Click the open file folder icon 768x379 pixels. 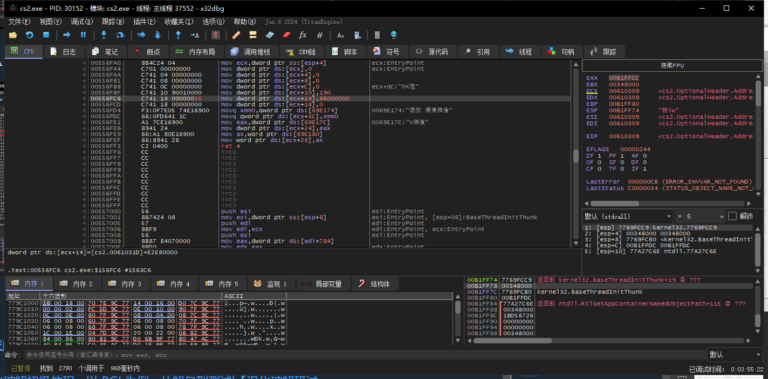point(13,35)
